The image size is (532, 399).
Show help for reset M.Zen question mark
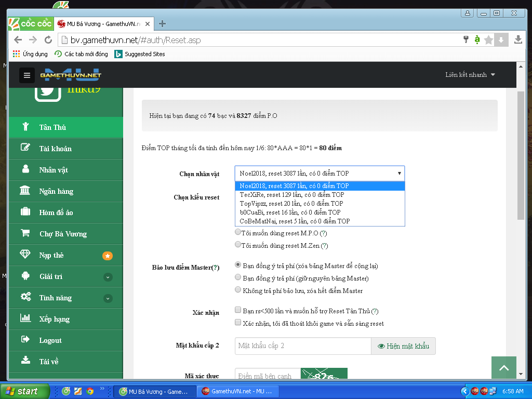click(x=324, y=246)
